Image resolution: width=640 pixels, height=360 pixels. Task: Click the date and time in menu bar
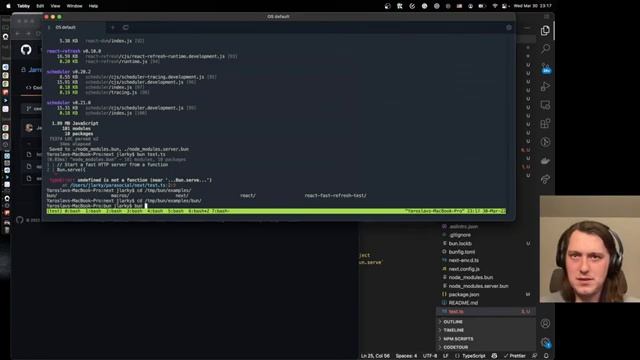pos(533,6)
